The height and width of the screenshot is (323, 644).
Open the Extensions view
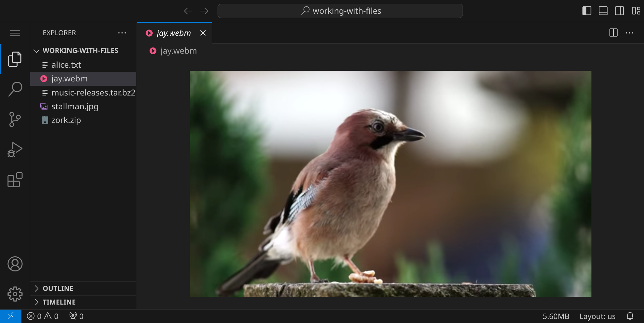coord(15,180)
